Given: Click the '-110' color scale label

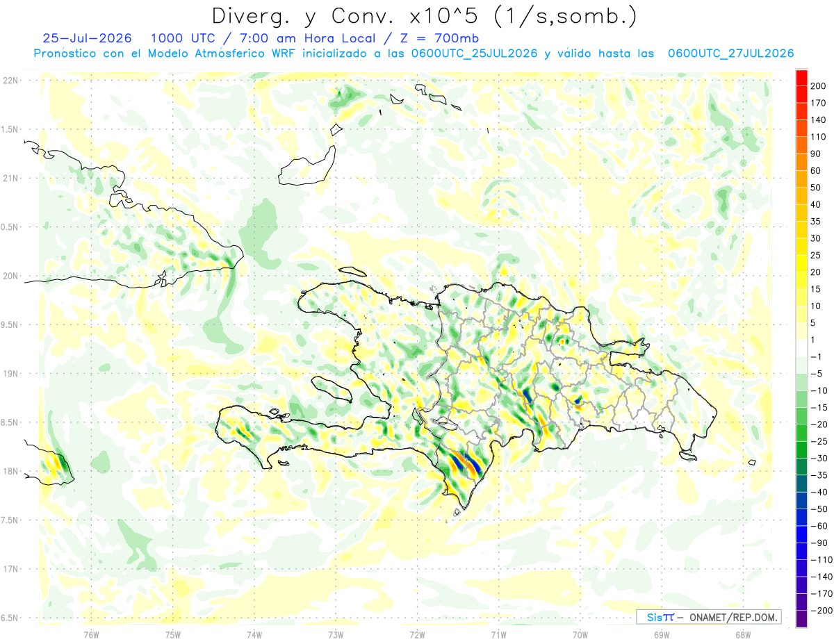Looking at the screenshot, I should [x=821, y=559].
